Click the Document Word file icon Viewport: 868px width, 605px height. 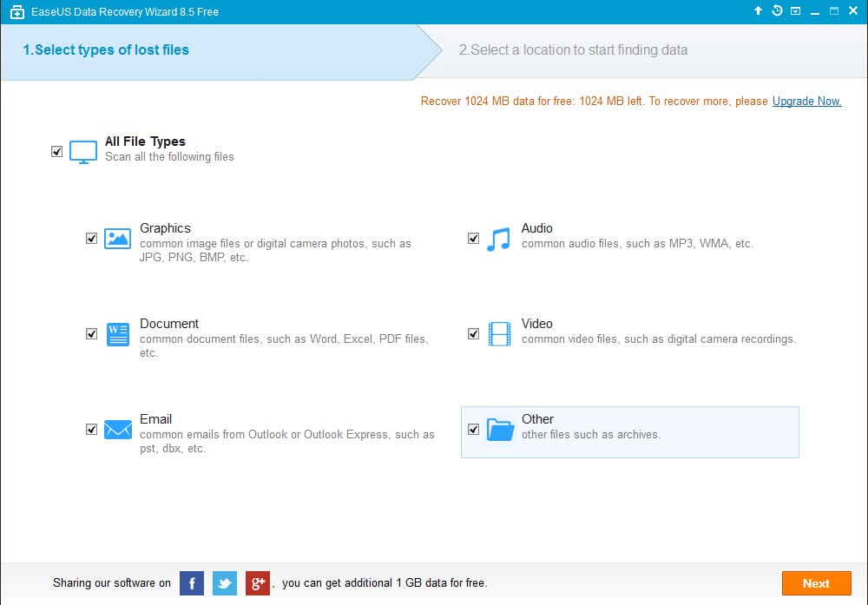117,334
